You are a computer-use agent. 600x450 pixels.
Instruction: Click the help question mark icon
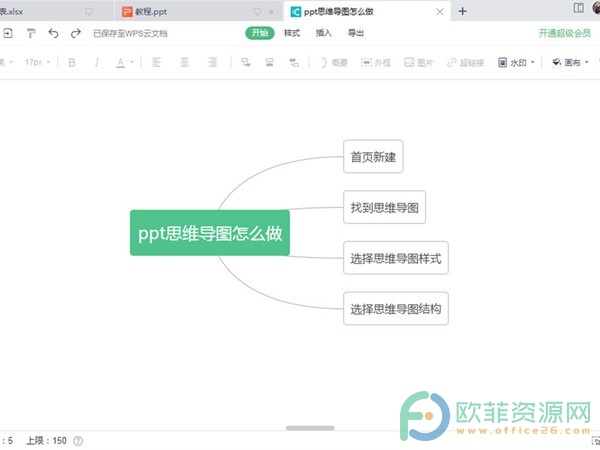point(78,441)
